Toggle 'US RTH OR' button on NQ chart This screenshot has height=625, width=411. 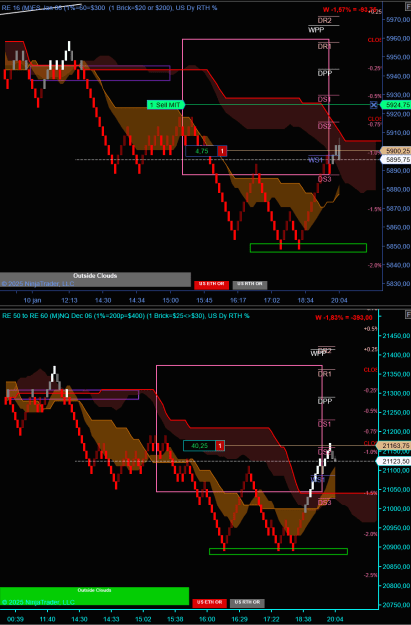pos(247,603)
